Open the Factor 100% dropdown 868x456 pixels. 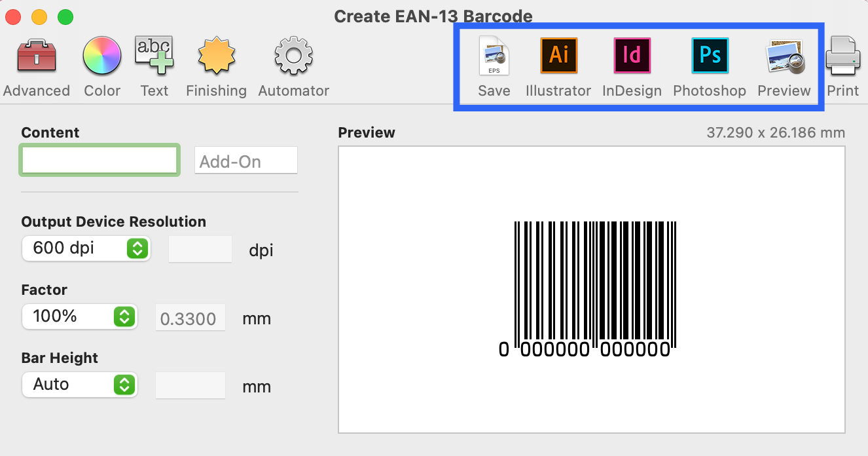[x=80, y=316]
